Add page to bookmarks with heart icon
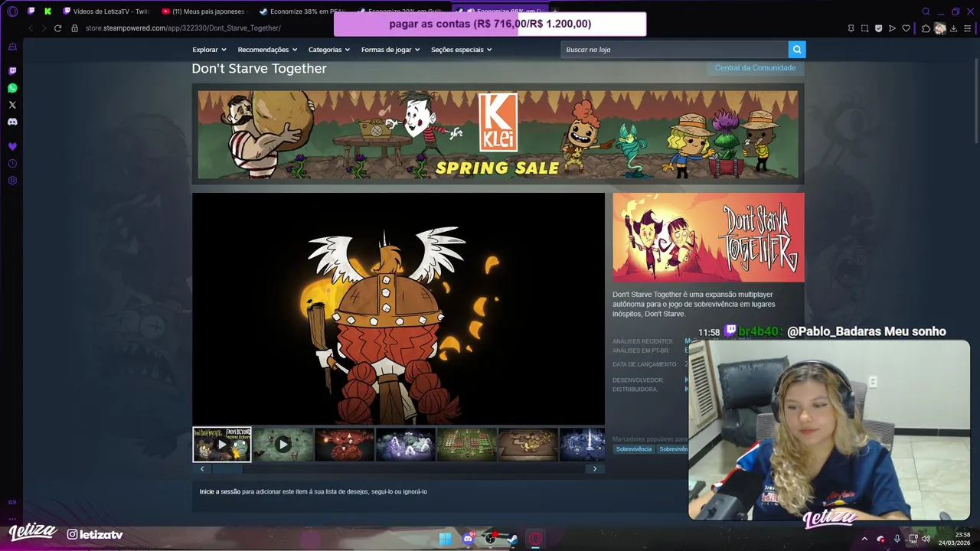This screenshot has width=980, height=551. [906, 28]
